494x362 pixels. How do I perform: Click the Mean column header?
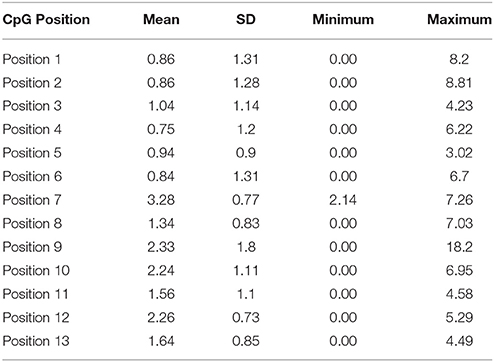tap(161, 20)
